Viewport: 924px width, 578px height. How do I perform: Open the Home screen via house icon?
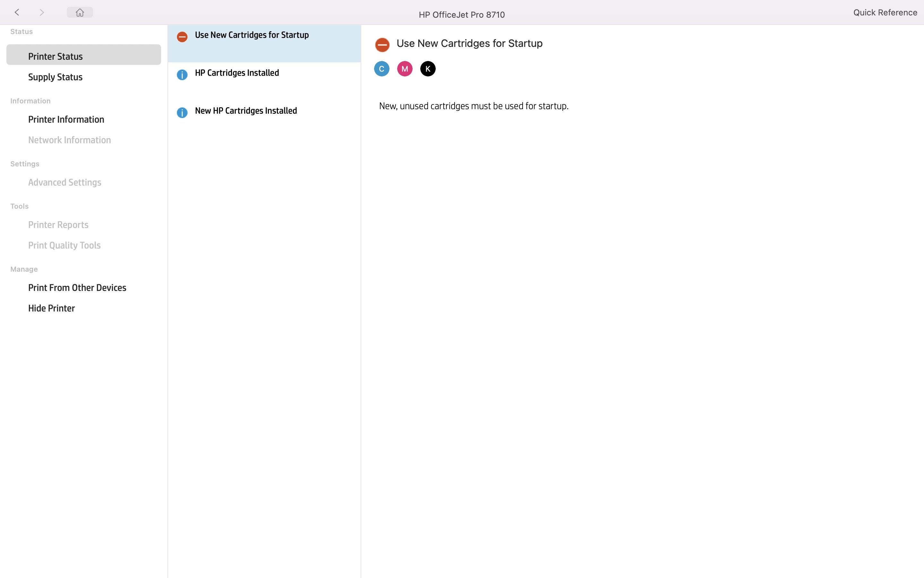(x=80, y=13)
